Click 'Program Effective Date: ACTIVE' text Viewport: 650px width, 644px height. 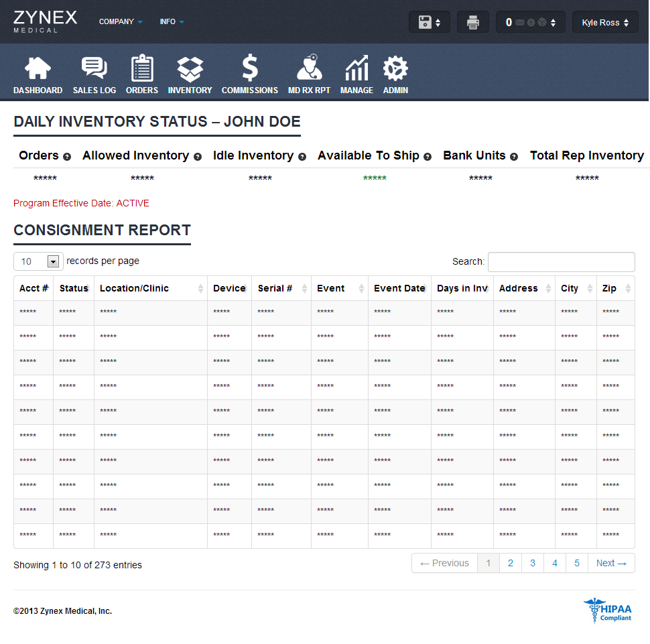tap(81, 203)
